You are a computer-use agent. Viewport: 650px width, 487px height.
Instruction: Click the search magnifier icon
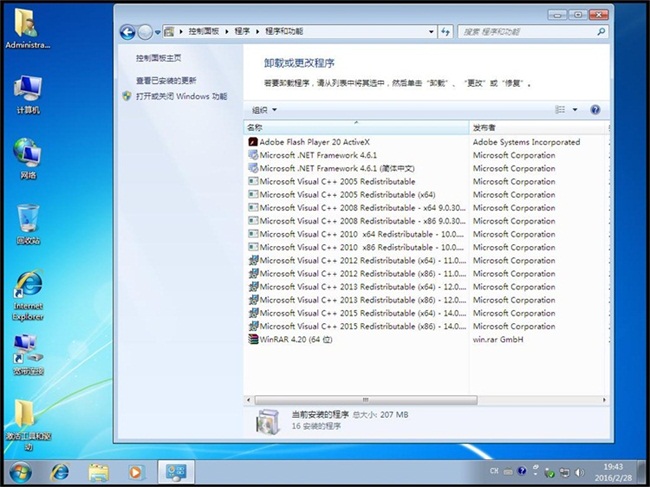click(601, 31)
